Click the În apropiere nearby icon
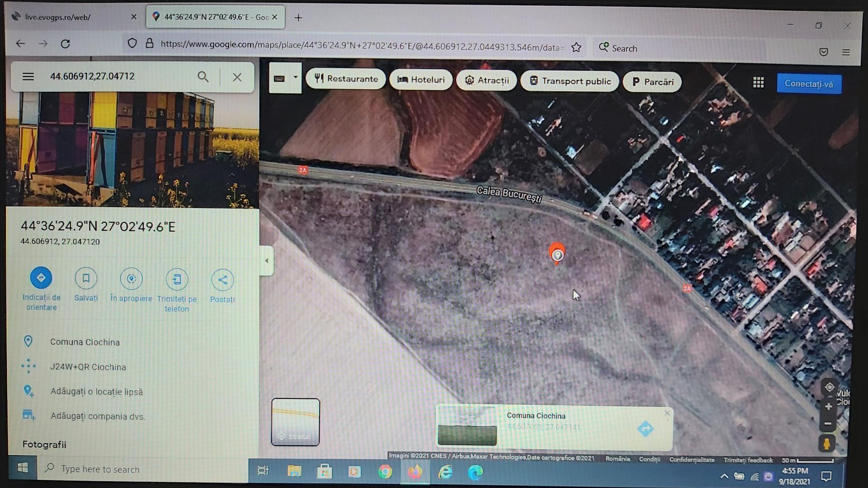The image size is (868, 488). (x=132, y=279)
